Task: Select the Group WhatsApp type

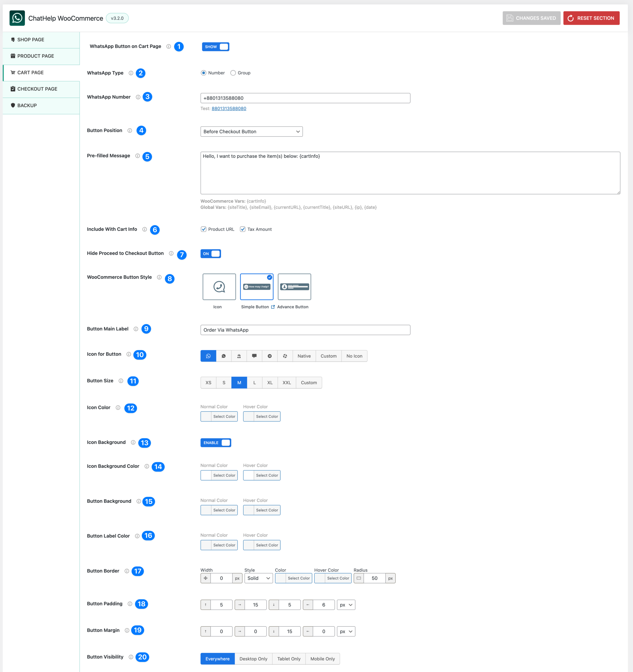Action: 233,73
